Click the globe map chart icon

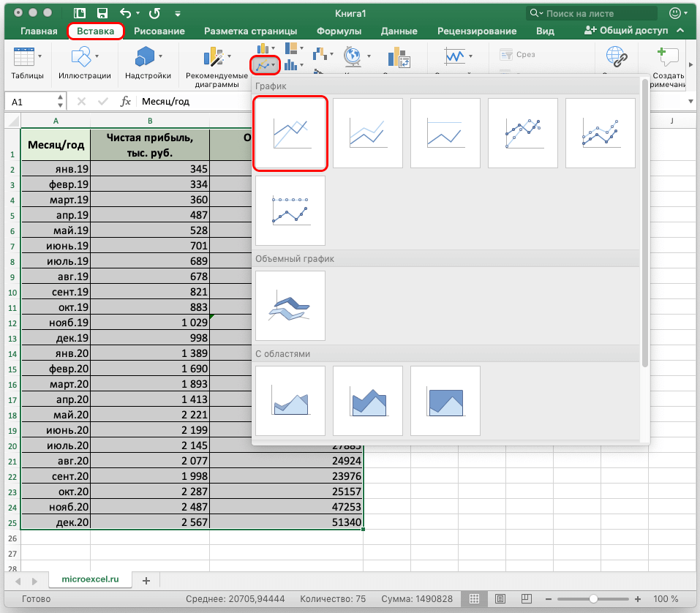[353, 56]
